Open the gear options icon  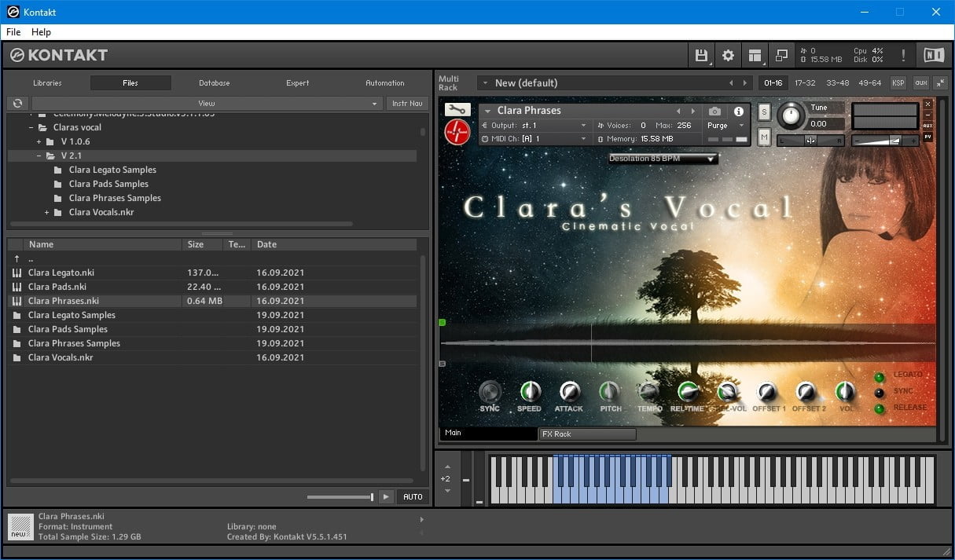tap(728, 55)
